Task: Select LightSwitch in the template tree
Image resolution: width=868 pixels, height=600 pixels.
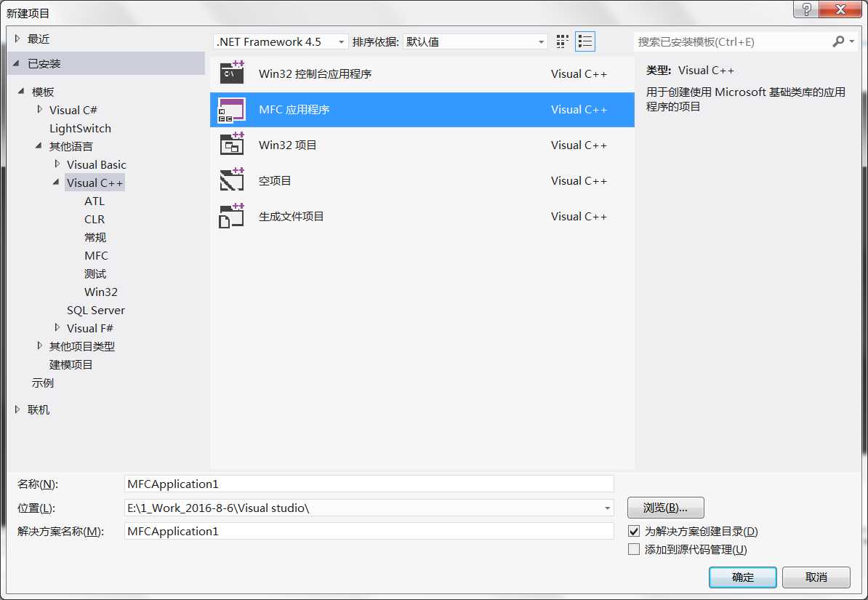Action: click(x=80, y=128)
